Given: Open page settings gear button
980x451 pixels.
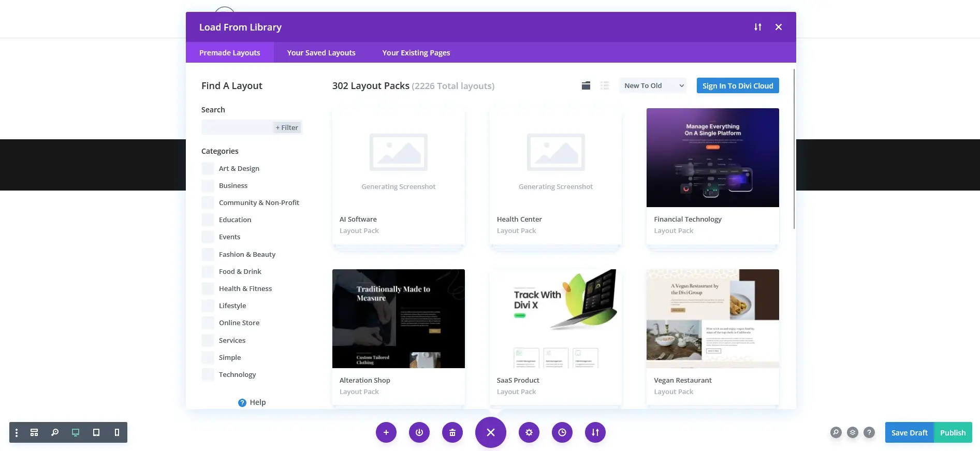Looking at the screenshot, I should (x=529, y=432).
